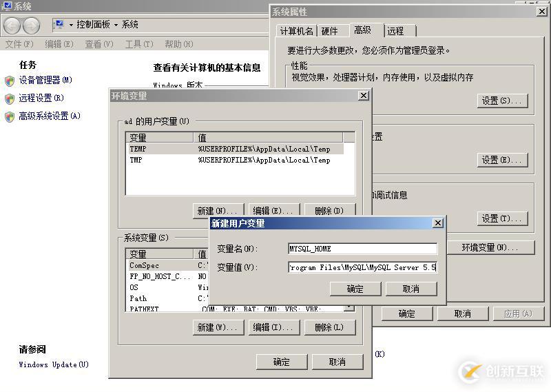Click the Back navigation arrow button
Image resolution: width=551 pixels, height=392 pixels.
[x=12, y=25]
